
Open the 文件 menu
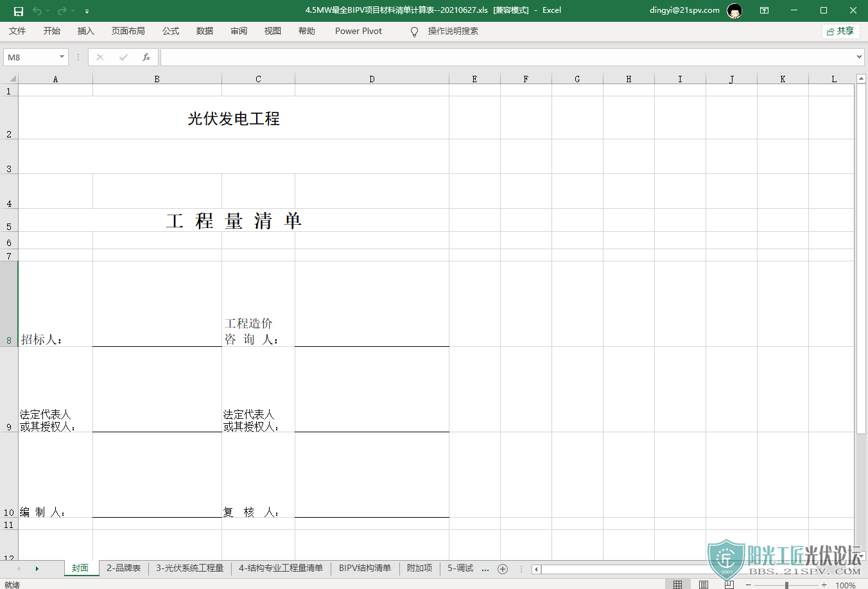point(17,31)
